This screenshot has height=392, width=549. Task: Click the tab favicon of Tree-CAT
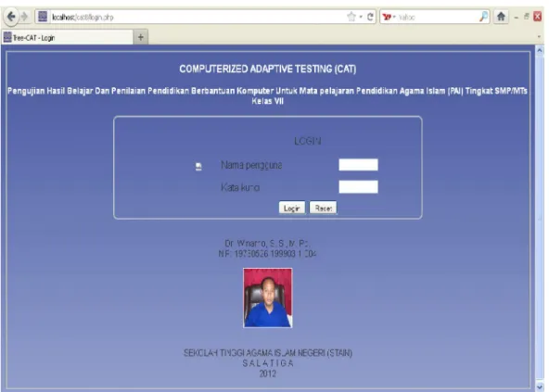pos(7,37)
